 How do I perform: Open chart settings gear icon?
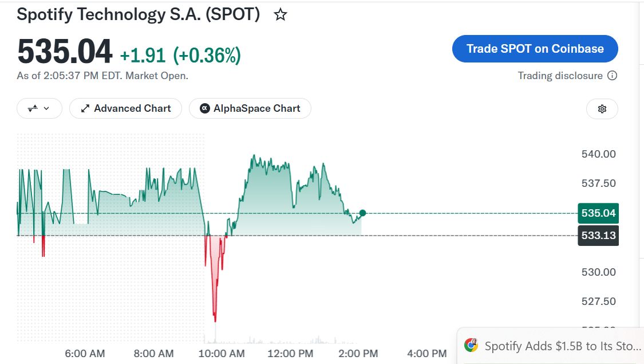click(x=602, y=109)
